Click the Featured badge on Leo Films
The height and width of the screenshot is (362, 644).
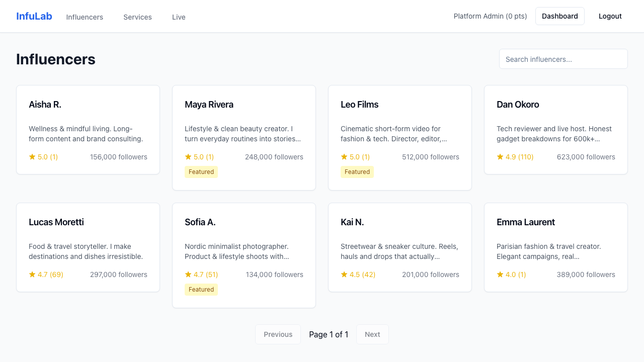point(357,172)
